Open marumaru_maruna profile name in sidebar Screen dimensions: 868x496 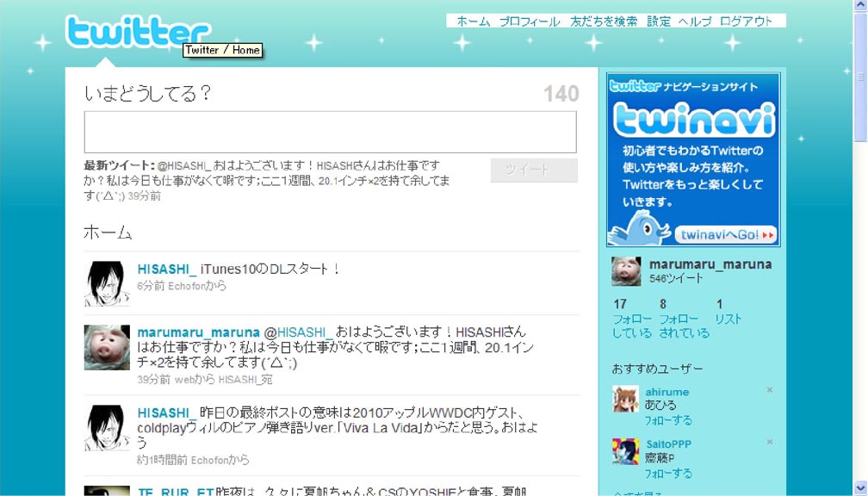click(710, 264)
